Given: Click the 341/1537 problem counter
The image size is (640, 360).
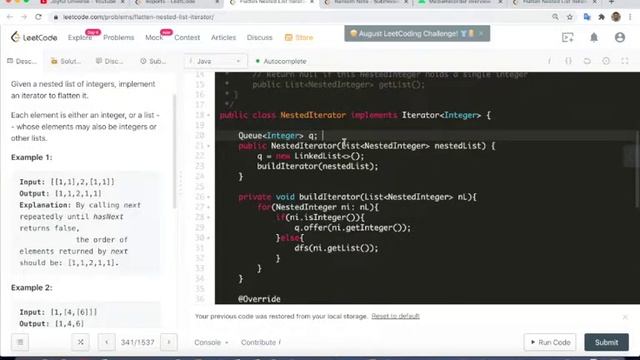Looking at the screenshot, I should (x=137, y=342).
